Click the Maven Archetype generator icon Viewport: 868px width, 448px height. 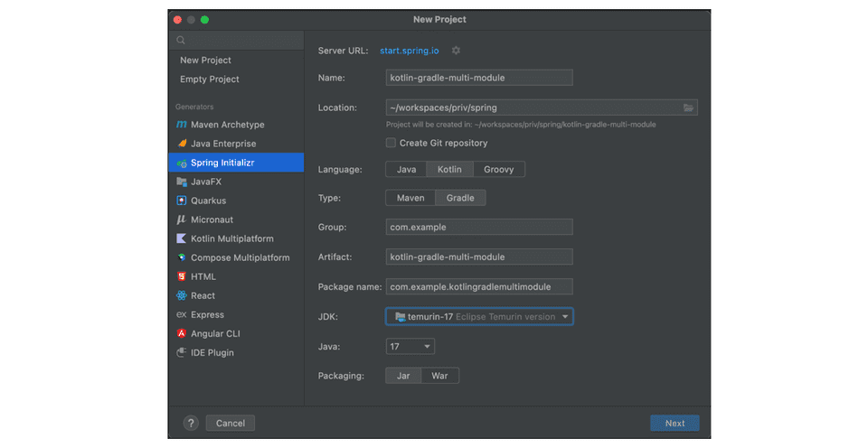click(x=182, y=125)
